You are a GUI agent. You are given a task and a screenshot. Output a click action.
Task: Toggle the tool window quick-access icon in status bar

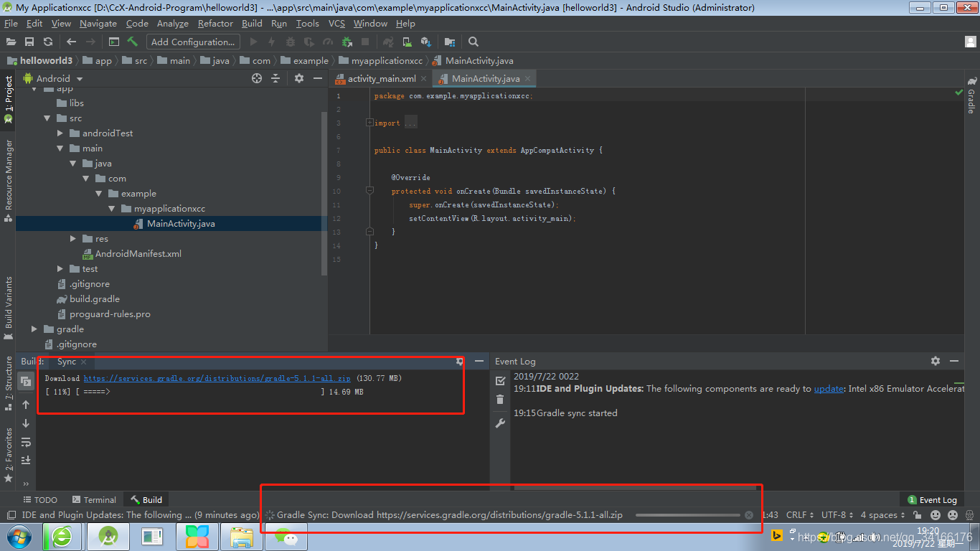pos(11,515)
